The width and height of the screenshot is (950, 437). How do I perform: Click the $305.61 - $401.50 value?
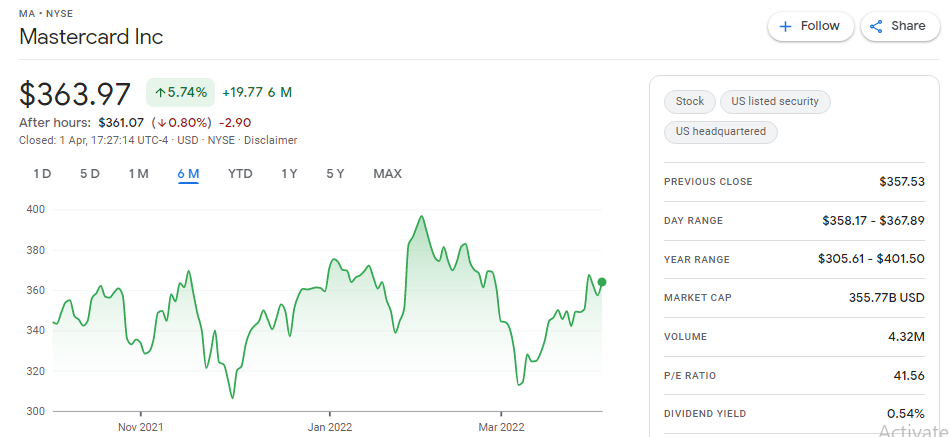tap(871, 259)
